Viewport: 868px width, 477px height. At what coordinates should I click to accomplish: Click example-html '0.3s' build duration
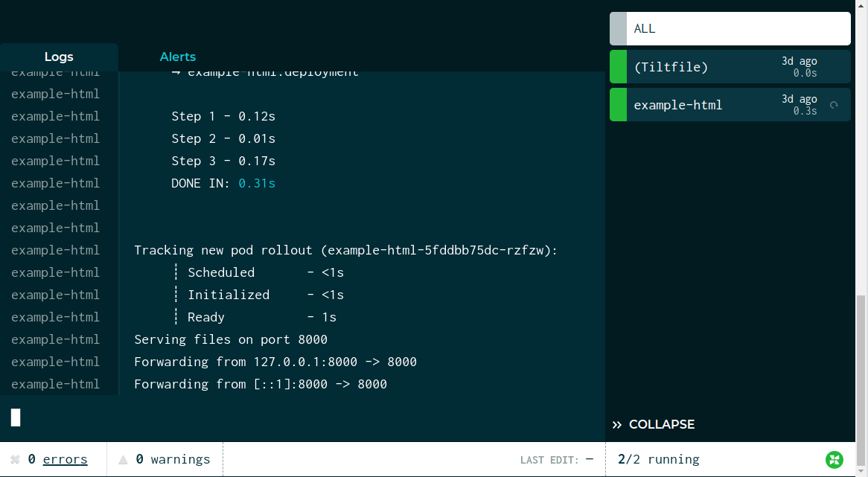tap(805, 111)
